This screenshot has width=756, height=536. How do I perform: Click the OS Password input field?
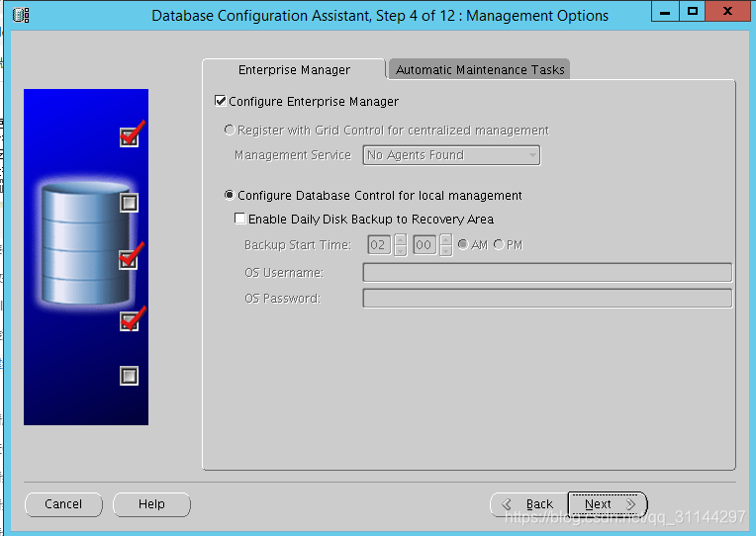click(547, 298)
